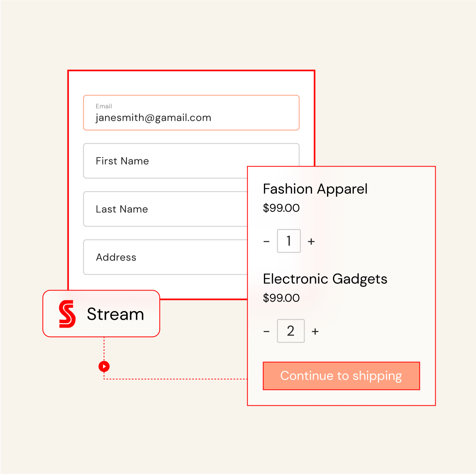The height and width of the screenshot is (474, 476).
Task: Click the $99.00 price under Electronic Gadgets
Action: (x=281, y=298)
